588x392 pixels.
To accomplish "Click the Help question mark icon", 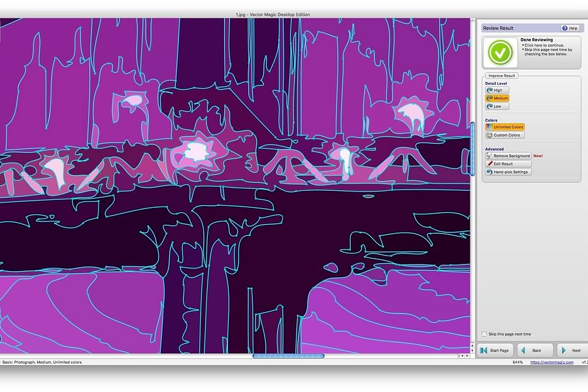I will click(563, 28).
